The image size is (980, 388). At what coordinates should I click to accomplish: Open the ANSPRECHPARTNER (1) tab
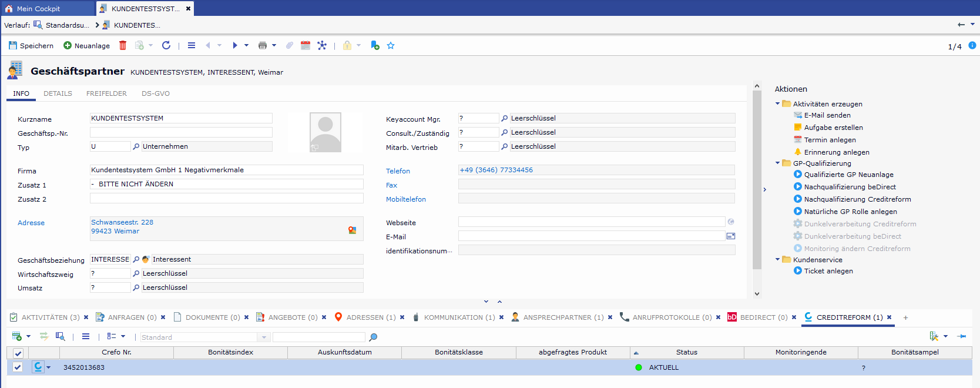(563, 317)
